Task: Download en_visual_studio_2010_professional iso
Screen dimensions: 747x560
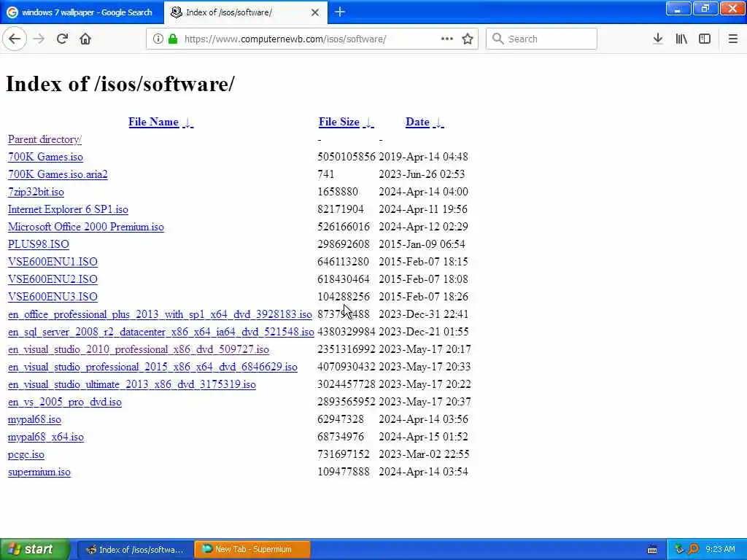Action: coord(139,349)
